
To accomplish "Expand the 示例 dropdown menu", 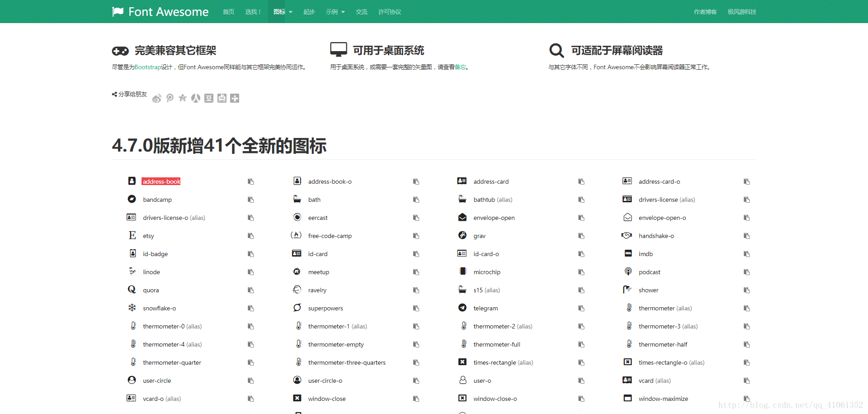I will (335, 12).
